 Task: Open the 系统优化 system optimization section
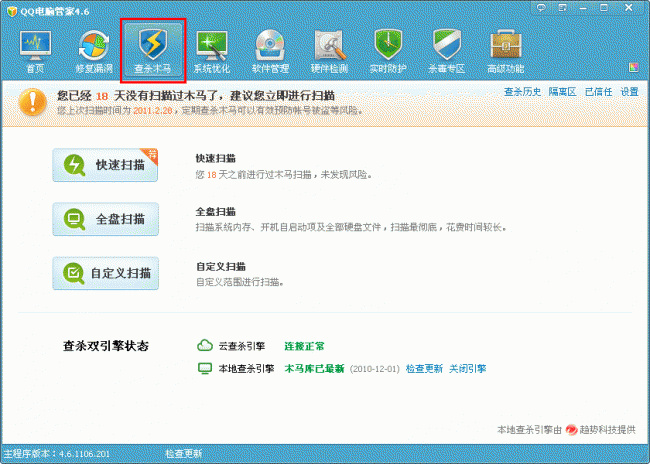point(212,52)
